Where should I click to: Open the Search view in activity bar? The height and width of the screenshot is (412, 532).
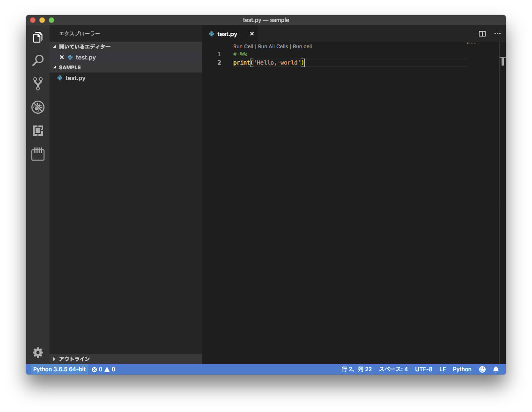37,60
